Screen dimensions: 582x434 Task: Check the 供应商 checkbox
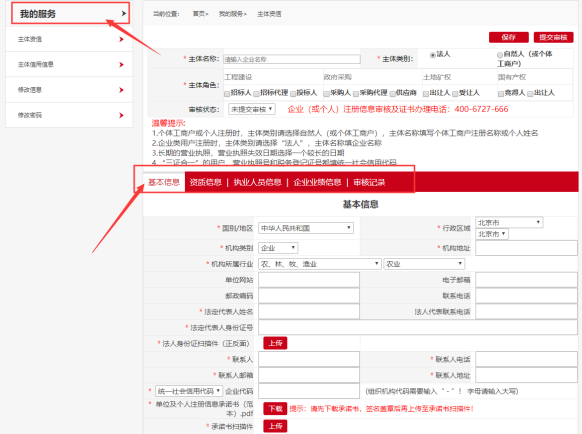[392, 94]
